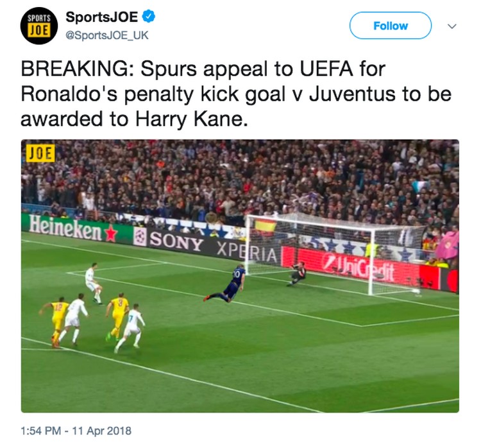Click the goalkeeper on the goal line
This screenshot has width=481, height=448.
pyautogui.click(x=296, y=273)
